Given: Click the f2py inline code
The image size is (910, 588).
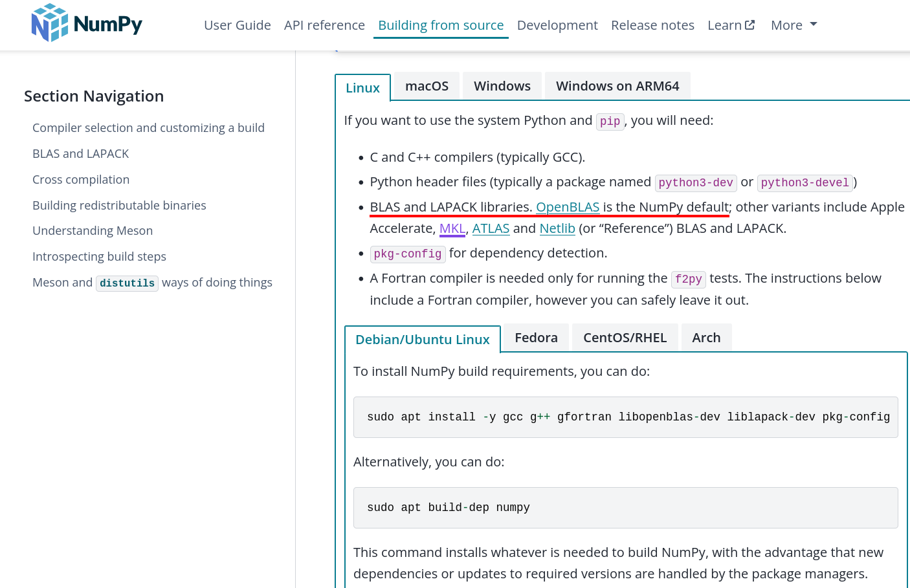Looking at the screenshot, I should (688, 279).
